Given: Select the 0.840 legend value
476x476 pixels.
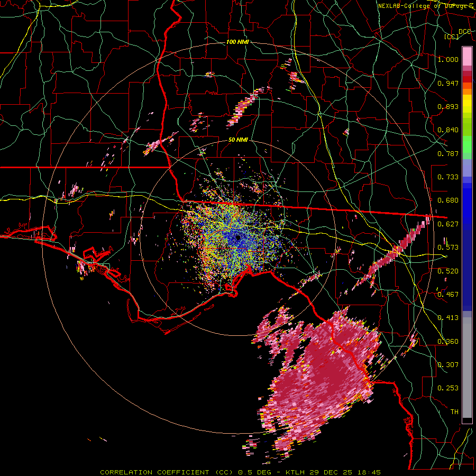Looking at the screenshot, I should (x=448, y=130).
